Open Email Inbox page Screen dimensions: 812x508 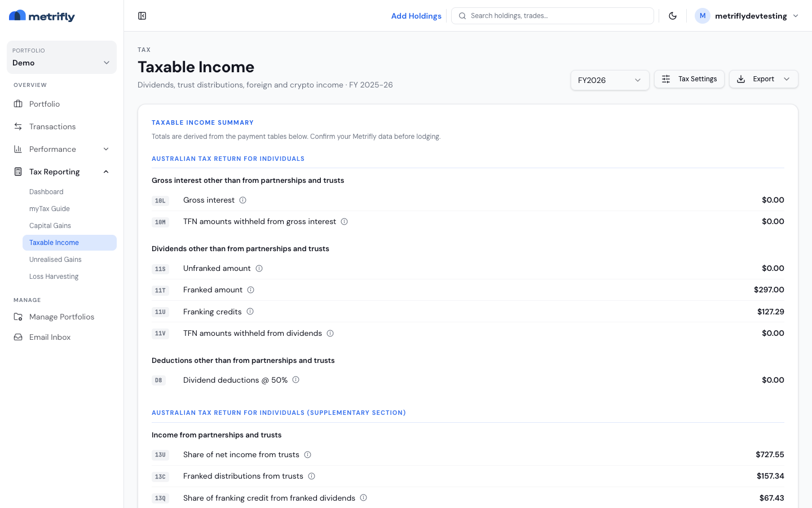coord(61,337)
